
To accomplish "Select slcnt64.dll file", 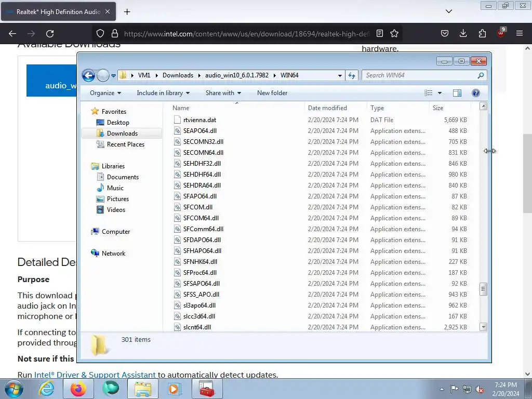I will click(197, 327).
